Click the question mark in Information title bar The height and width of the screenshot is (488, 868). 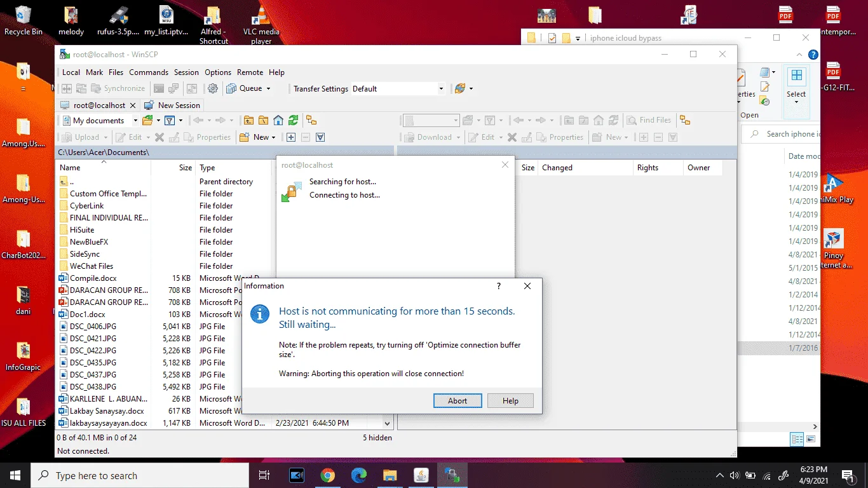499,286
